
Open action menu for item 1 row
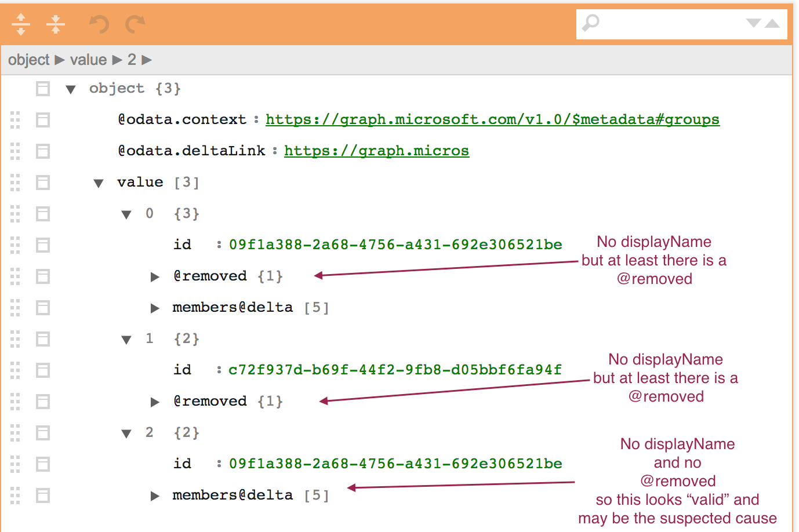43,339
